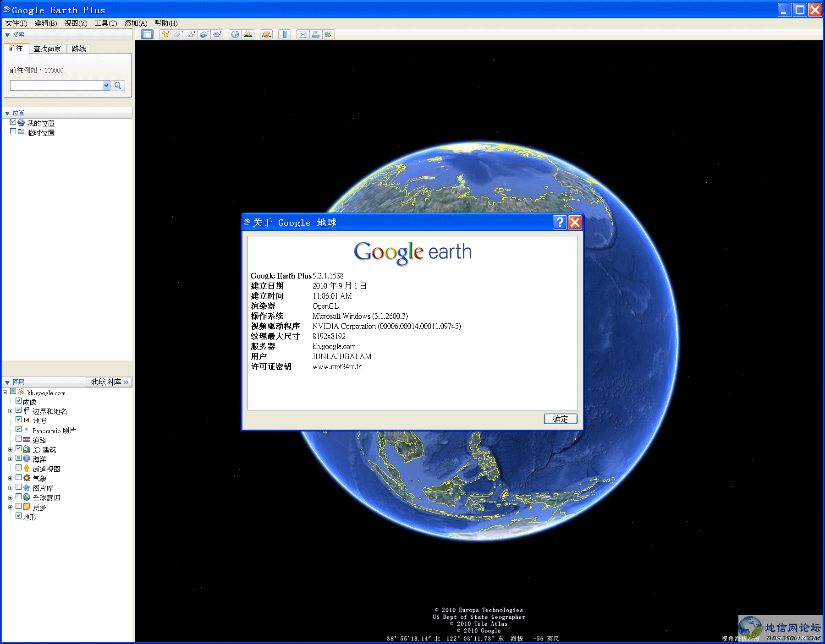Click the sunlight toolbar icon
Screen dimensions: 825x644
[248, 34]
